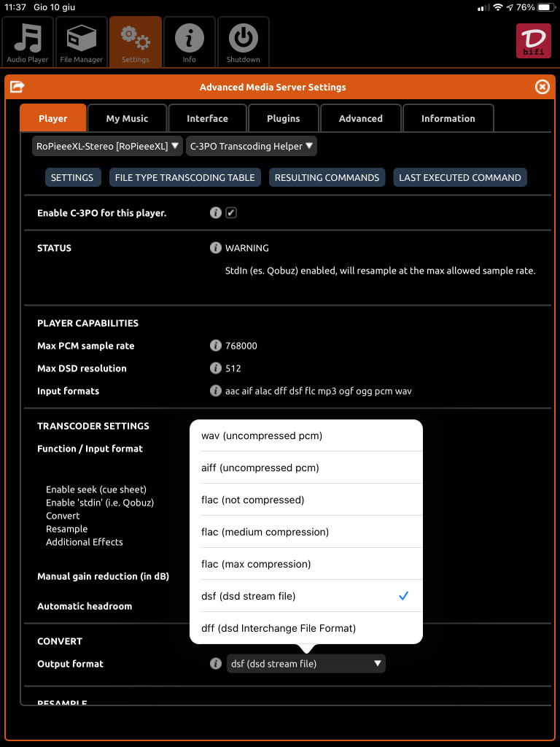Switch to the Plugins tab
This screenshot has height=747, width=560.
point(284,118)
